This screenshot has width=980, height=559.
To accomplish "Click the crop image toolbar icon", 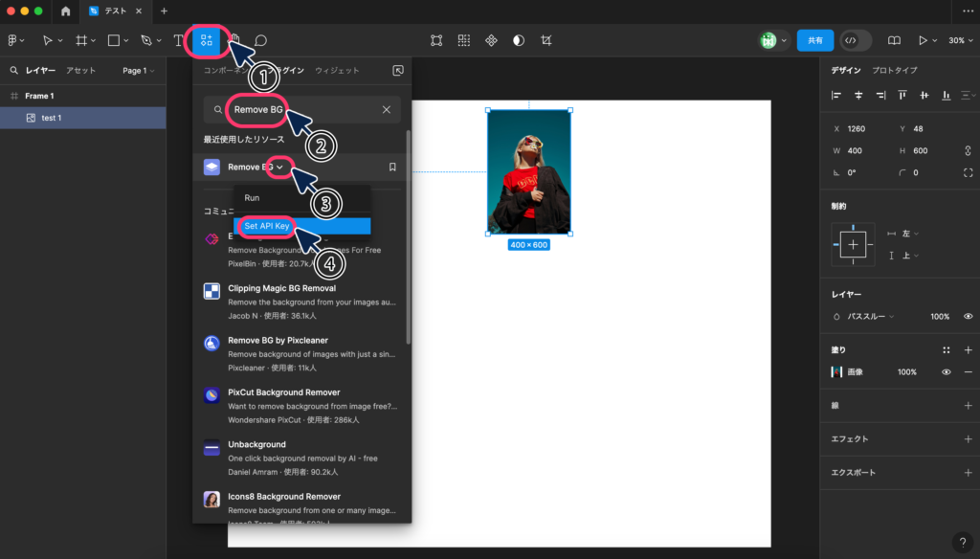I will (546, 40).
